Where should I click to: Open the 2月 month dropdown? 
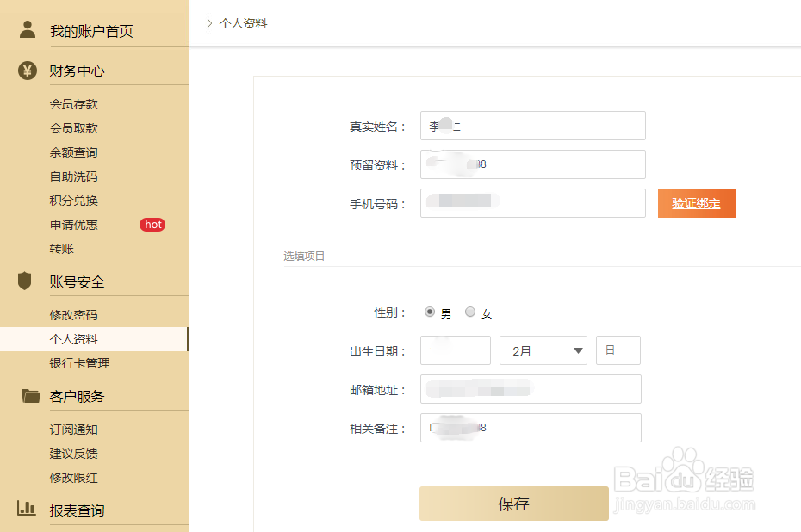(x=543, y=350)
